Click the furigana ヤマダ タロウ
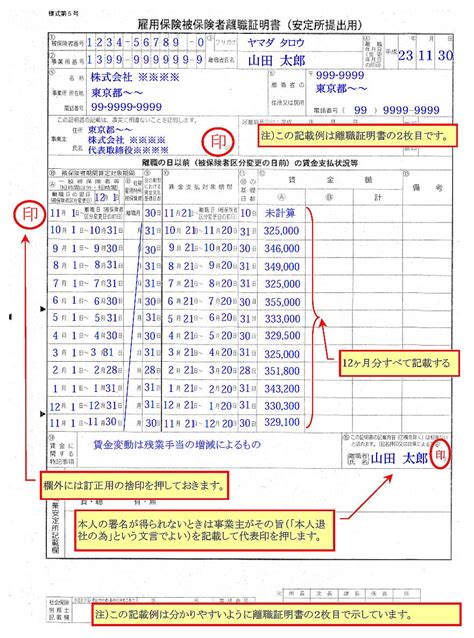Viewport: 474px width, 638px height. (x=276, y=43)
